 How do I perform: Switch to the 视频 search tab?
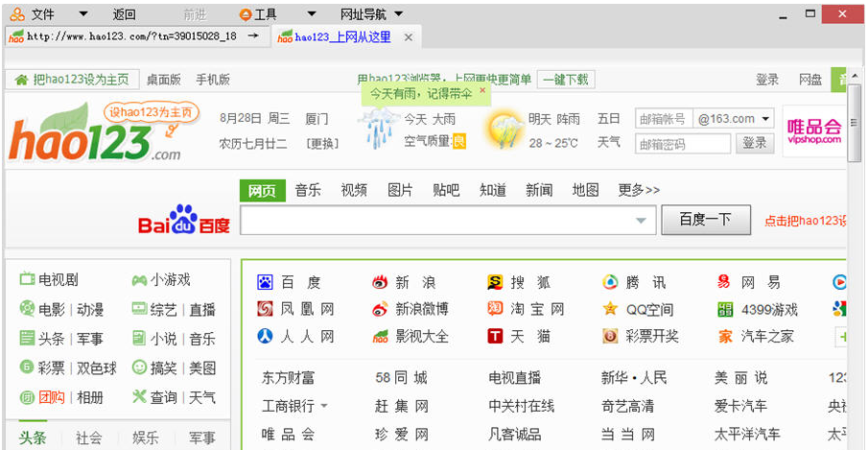(354, 190)
